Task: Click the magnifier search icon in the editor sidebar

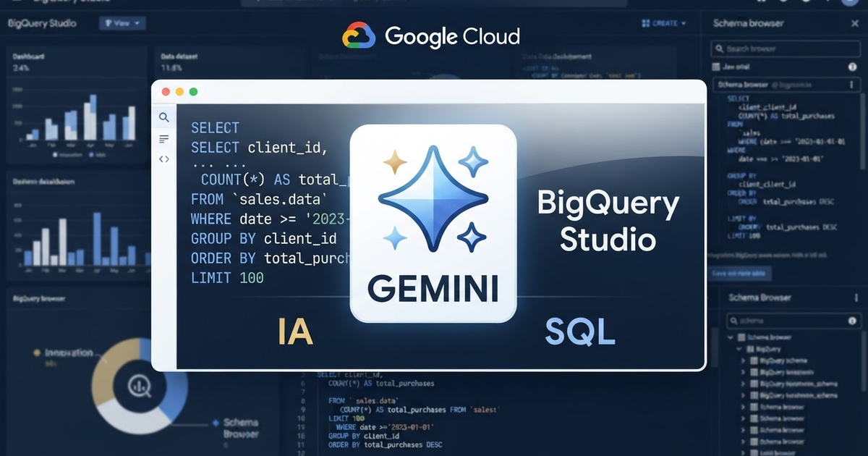Action: (x=164, y=117)
